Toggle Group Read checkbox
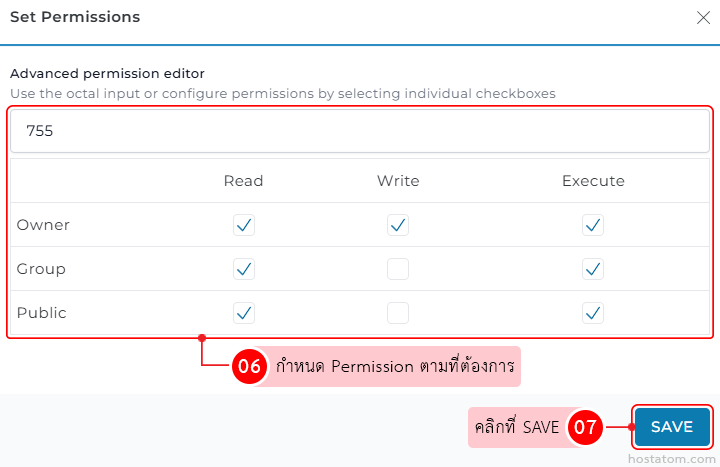This screenshot has width=720, height=467. [x=244, y=269]
